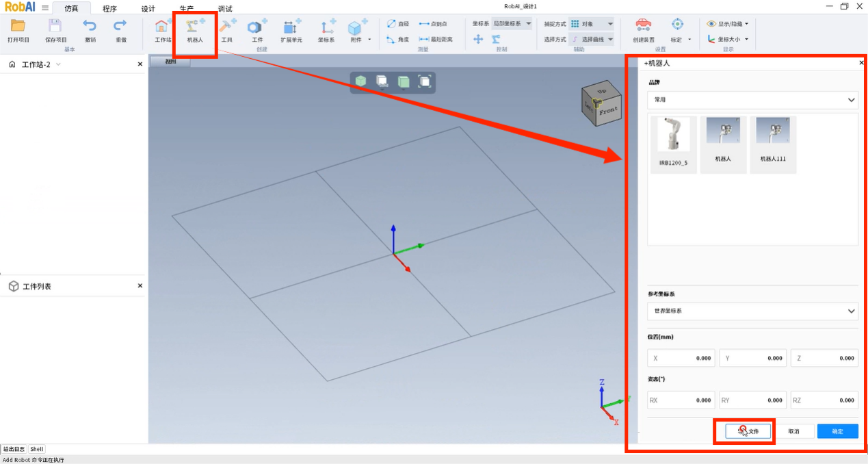868x464 pixels.
Task: Click third green cube view icon
Action: [x=404, y=81]
